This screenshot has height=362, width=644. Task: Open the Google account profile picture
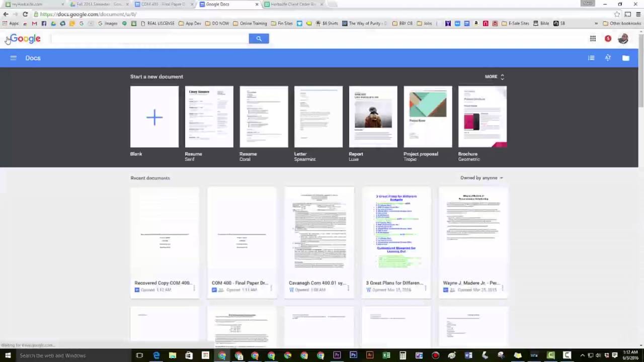click(623, 39)
